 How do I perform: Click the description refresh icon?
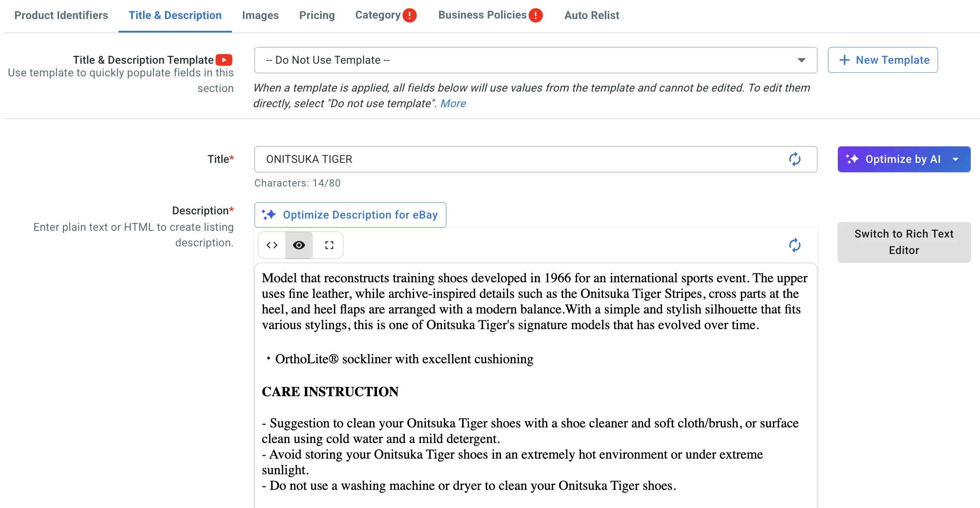click(x=794, y=245)
